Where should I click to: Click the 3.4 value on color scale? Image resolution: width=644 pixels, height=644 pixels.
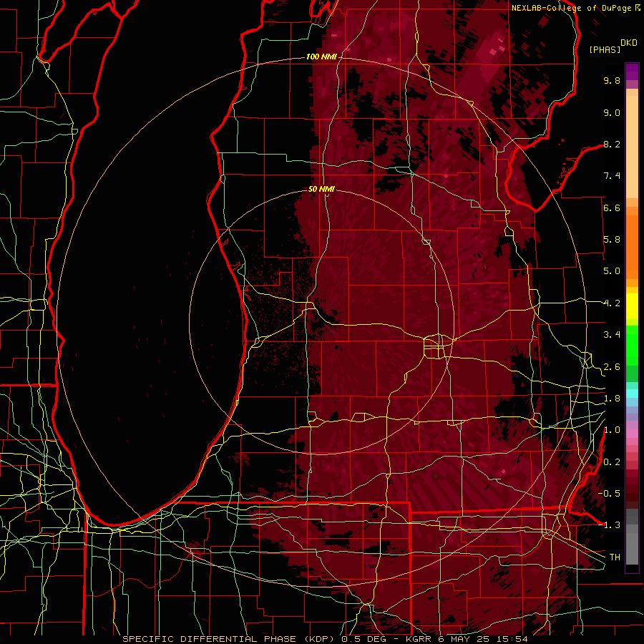click(x=612, y=335)
